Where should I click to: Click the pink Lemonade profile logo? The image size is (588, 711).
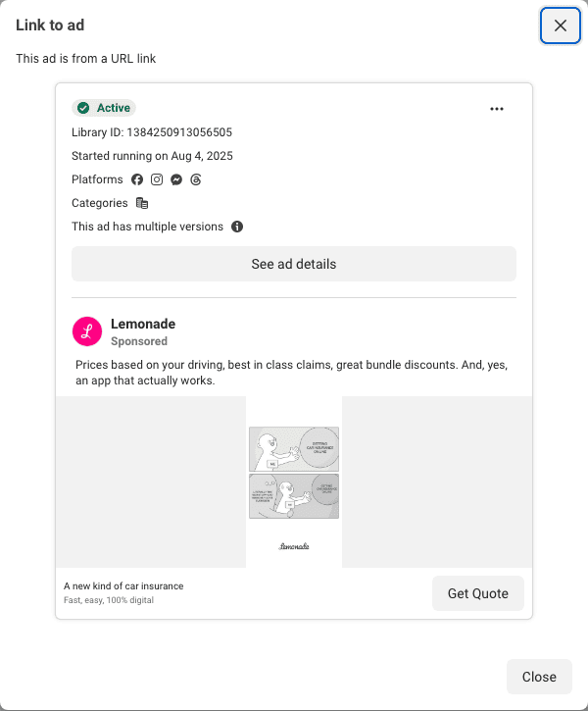pos(87,331)
